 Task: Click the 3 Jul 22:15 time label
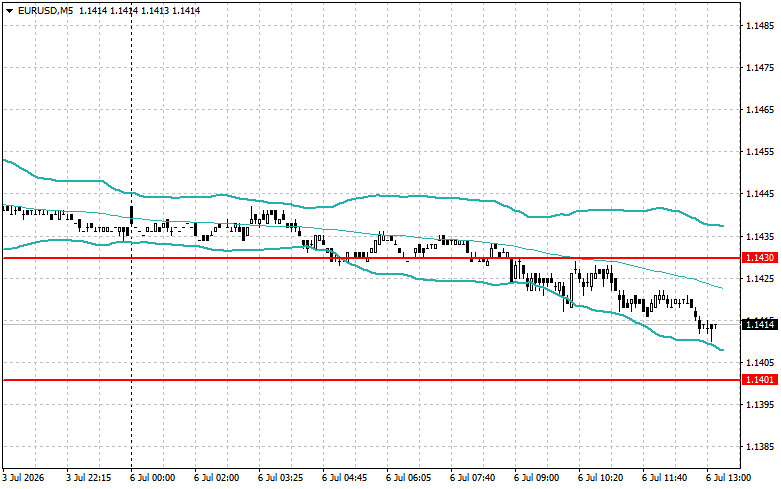pos(89,478)
